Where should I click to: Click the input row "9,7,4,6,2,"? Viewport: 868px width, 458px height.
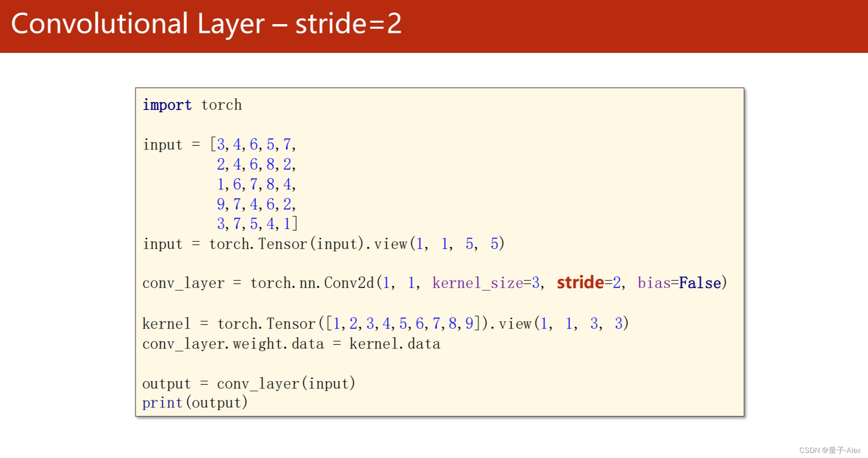256,204
